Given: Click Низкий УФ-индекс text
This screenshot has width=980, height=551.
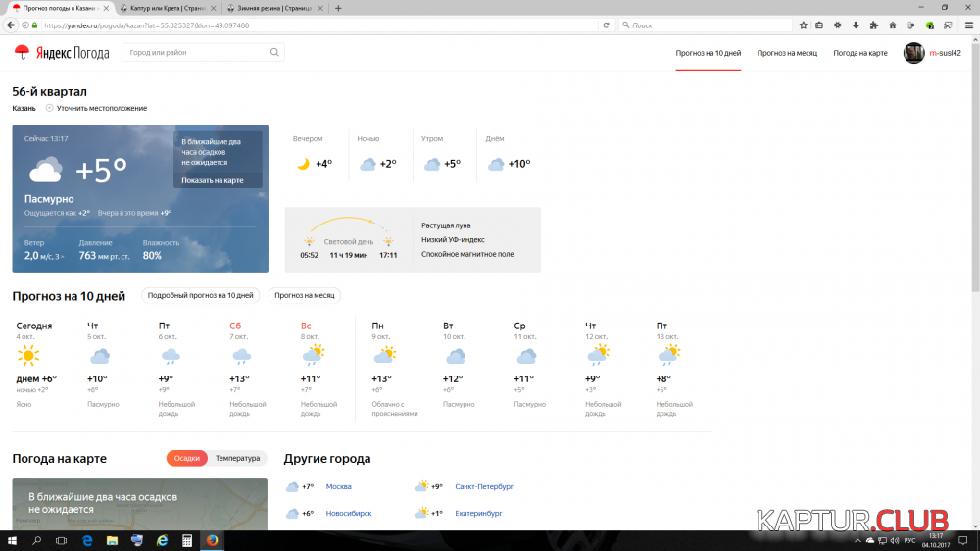Looking at the screenshot, I should tap(453, 240).
